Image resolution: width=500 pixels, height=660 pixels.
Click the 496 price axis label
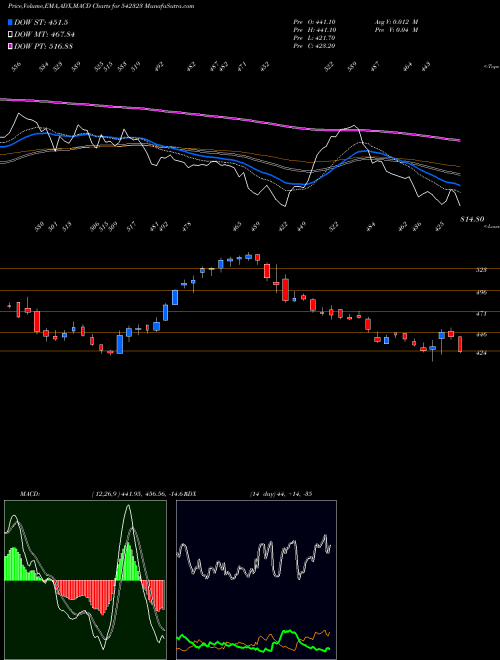481,292
